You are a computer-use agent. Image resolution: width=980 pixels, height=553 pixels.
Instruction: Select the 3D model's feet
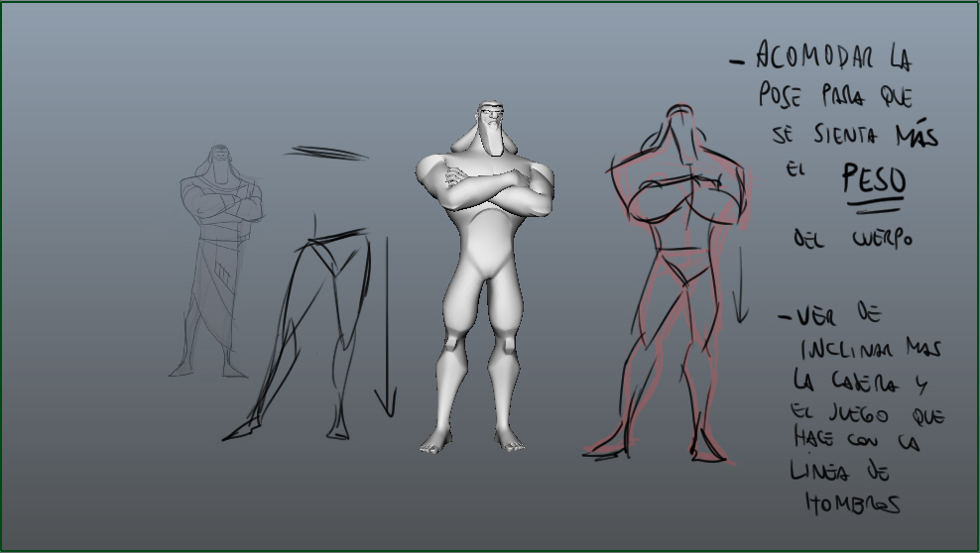[x=468, y=440]
